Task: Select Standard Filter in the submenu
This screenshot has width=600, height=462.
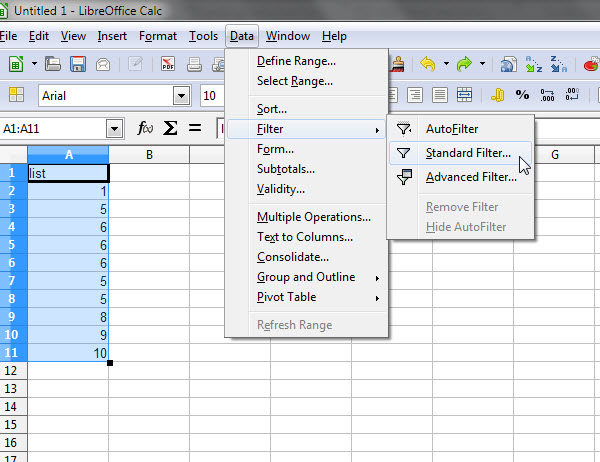Action: pos(460,153)
